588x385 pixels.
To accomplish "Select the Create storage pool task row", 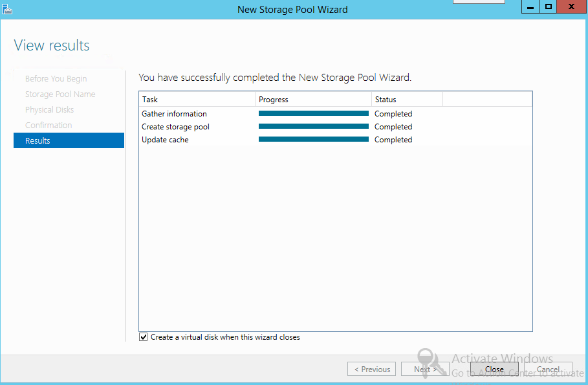I will pyautogui.click(x=175, y=126).
